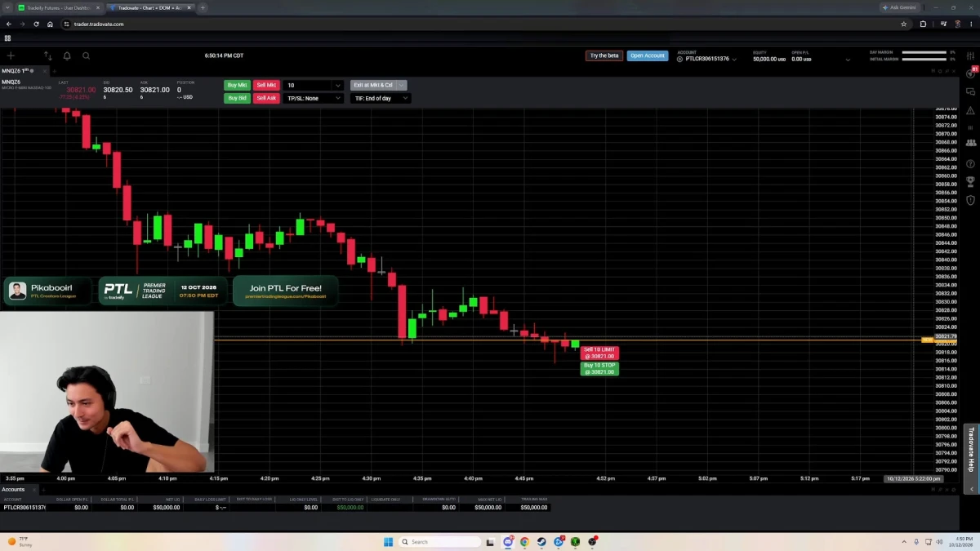Expand the arrow beside Exit at Mkt & Cxl

pyautogui.click(x=401, y=85)
